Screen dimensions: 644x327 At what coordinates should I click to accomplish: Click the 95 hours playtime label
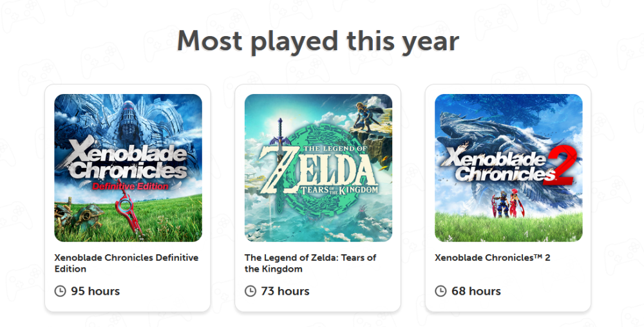(95, 291)
